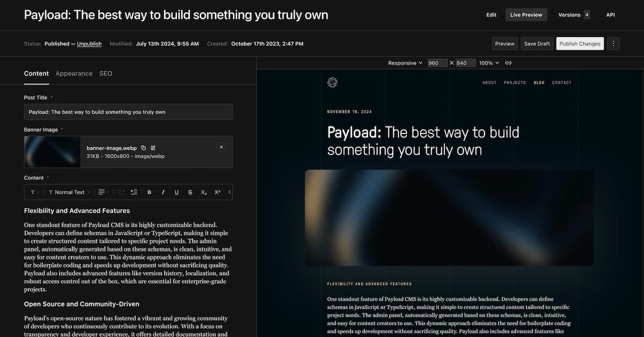
Task: Click the site logo in the live preview
Action: pyautogui.click(x=332, y=82)
